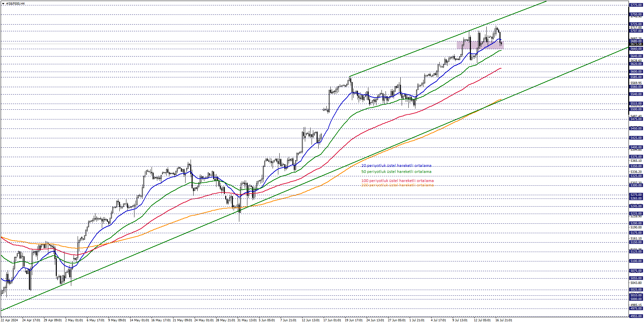Click the 5560.00 price level tag
This screenshot has height=324, width=644.
[x=636, y=87]
